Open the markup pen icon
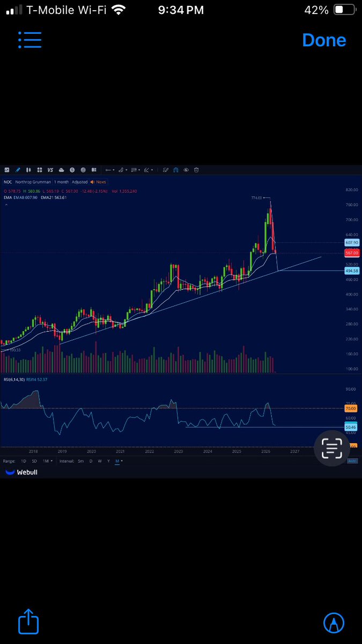 tap(334, 623)
